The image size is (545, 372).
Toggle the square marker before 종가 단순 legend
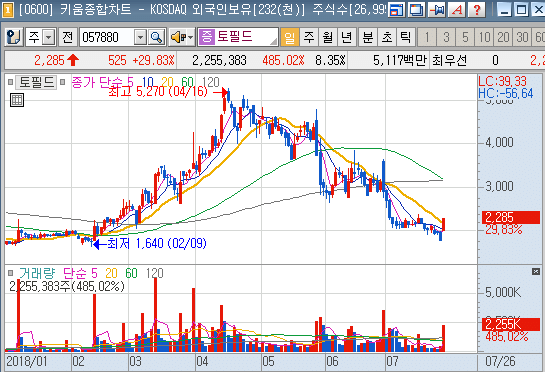(x=63, y=82)
